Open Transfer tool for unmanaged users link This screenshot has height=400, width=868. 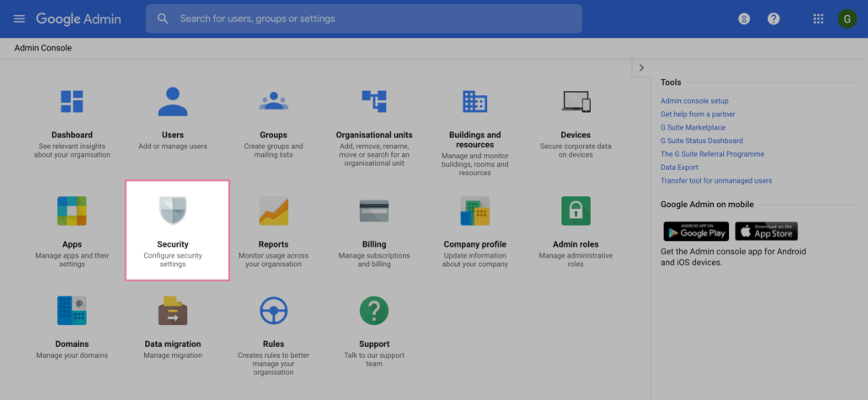coord(715,180)
